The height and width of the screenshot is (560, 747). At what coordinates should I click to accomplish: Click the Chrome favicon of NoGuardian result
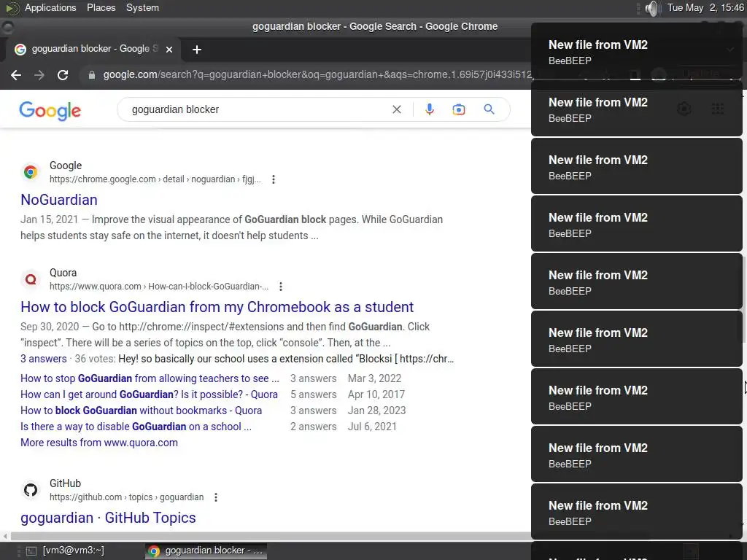pyautogui.click(x=31, y=172)
